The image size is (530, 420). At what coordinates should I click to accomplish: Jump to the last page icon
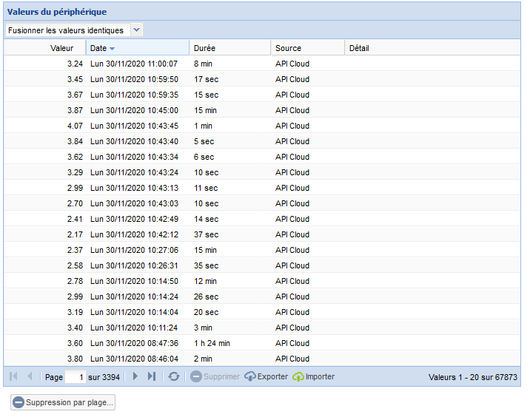(152, 376)
